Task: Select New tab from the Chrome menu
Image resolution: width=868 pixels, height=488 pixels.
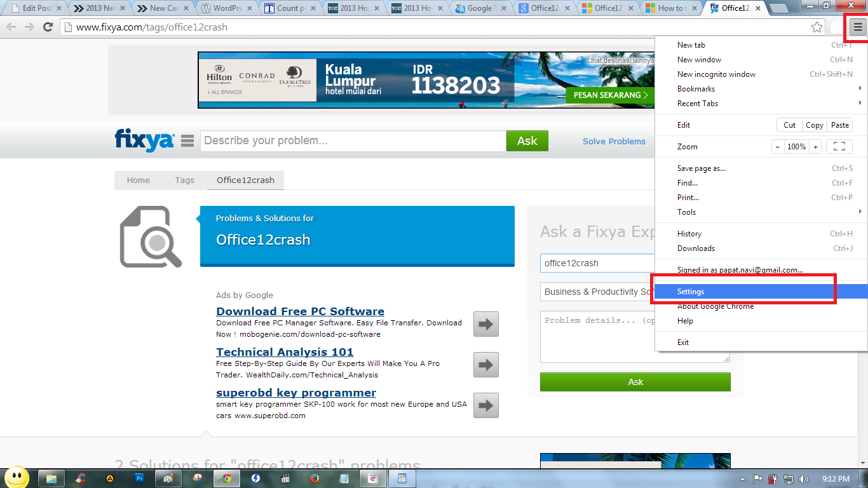Action: tap(761, 45)
